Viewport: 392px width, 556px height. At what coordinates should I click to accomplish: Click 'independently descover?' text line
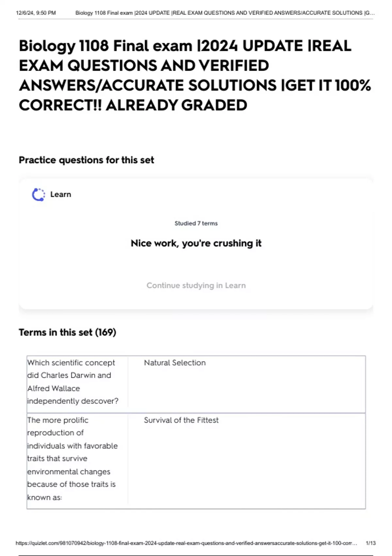tap(73, 401)
